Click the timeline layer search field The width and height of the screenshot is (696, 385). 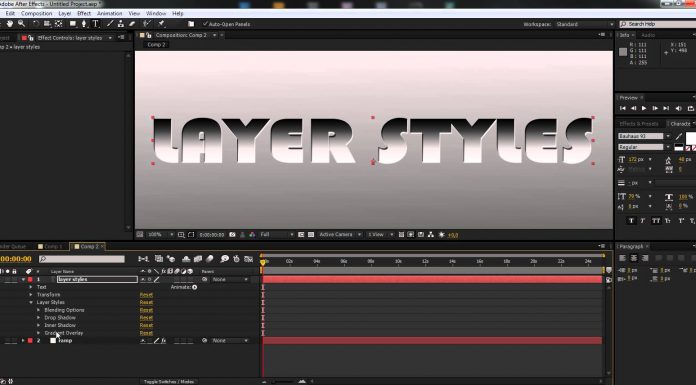[82, 258]
